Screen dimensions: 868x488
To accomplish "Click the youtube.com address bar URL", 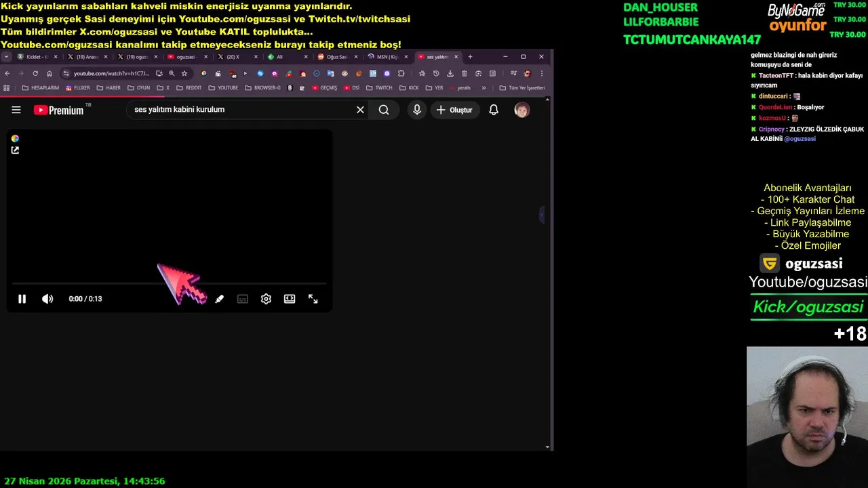I will tap(111, 73).
